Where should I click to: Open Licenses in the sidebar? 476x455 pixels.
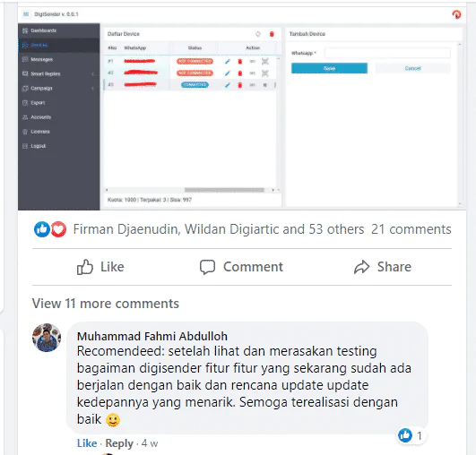[40, 132]
